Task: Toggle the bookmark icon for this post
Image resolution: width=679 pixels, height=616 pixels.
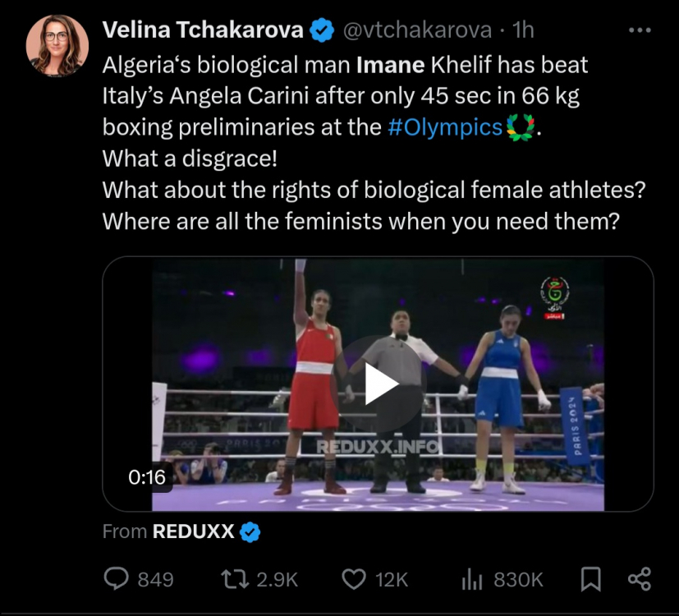Action: click(590, 579)
